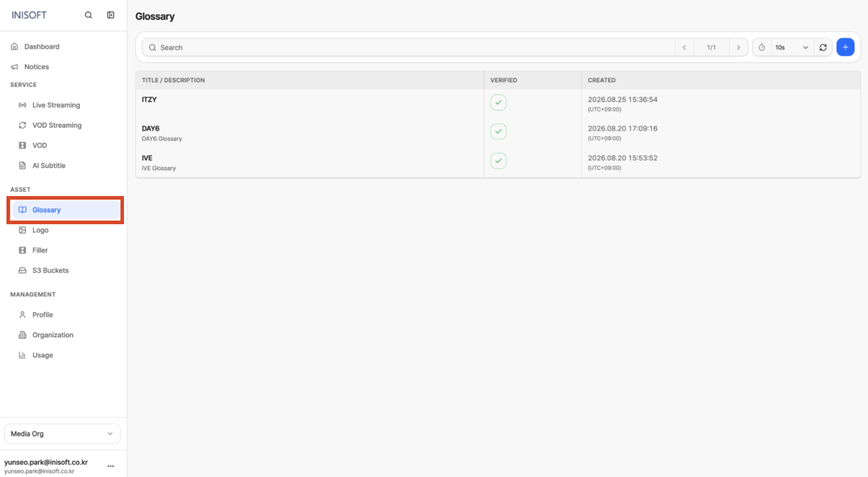Add a new glossary with plus button
Viewport: 868px width, 477px height.
pos(845,47)
